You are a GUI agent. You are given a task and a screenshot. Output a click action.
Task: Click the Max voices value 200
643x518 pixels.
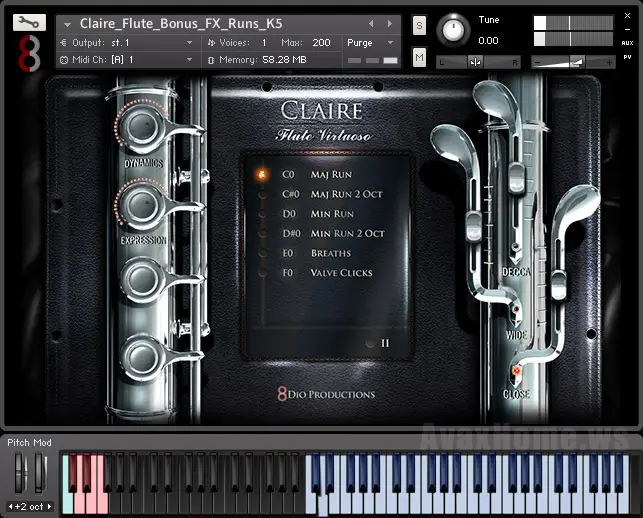[321, 43]
